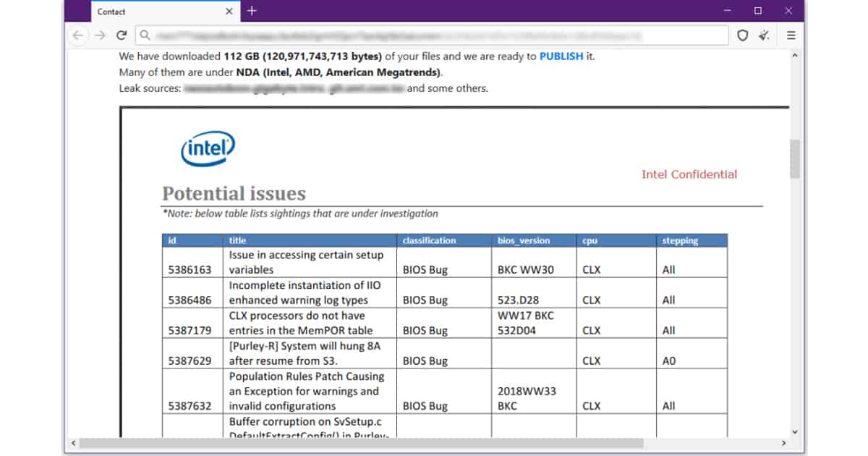The width and height of the screenshot is (868, 456).
Task: Minimize the browser window
Action: tap(726, 11)
